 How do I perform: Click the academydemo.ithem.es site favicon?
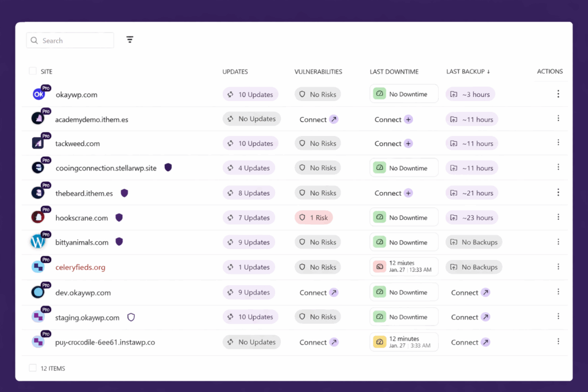pyautogui.click(x=38, y=118)
